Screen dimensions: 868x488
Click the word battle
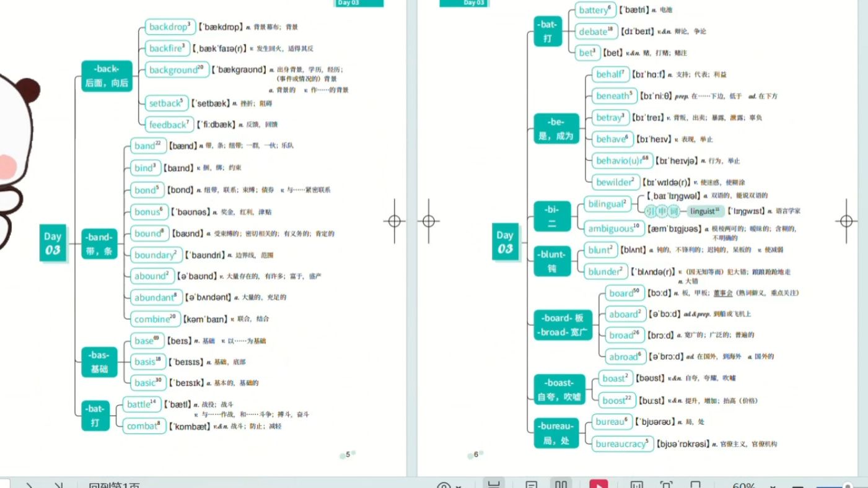[x=141, y=404]
